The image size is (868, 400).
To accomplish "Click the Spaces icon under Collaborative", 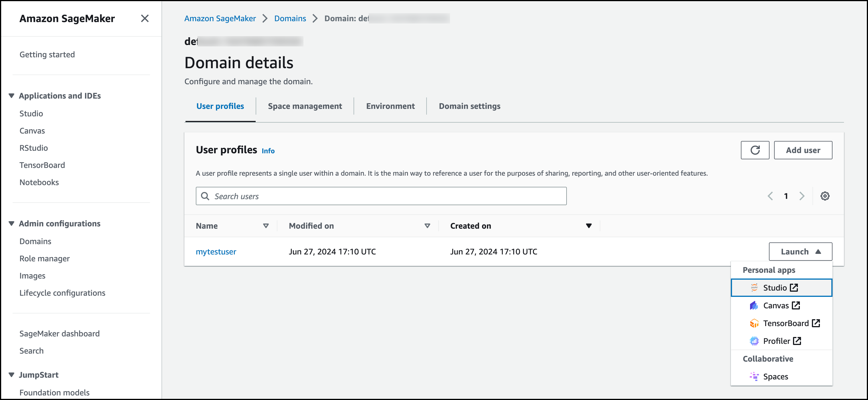I will coord(754,377).
